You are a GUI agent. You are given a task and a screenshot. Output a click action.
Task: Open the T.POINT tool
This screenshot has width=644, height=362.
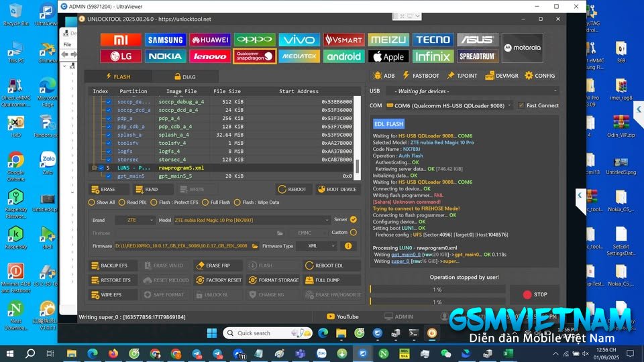(x=462, y=76)
